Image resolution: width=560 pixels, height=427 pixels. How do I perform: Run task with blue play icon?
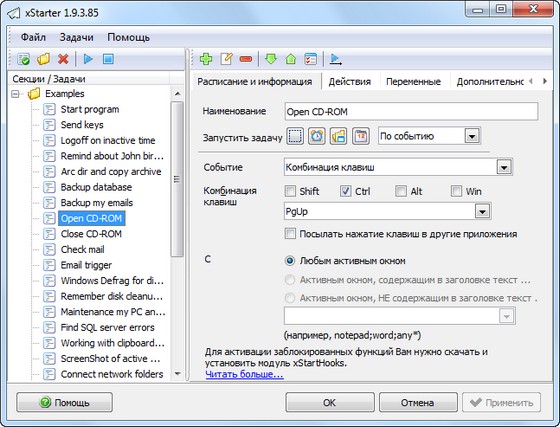[x=88, y=59]
